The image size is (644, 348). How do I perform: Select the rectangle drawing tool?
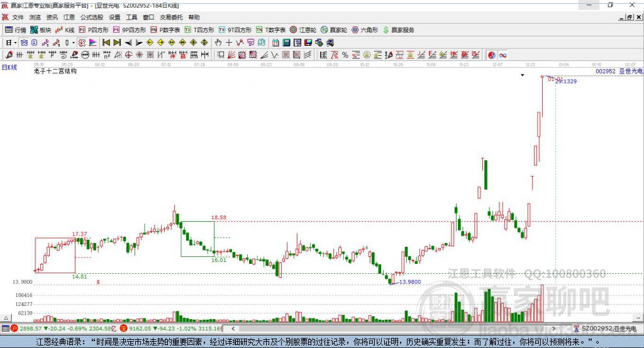coord(221,55)
